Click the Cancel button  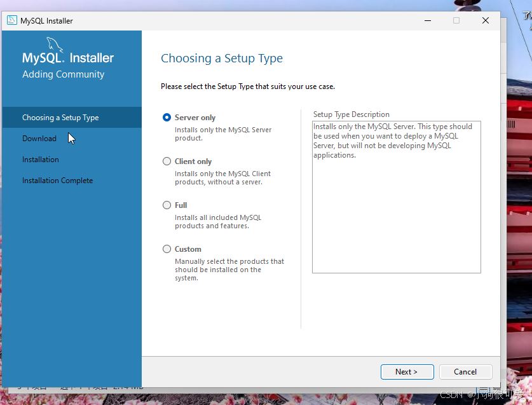(465, 372)
